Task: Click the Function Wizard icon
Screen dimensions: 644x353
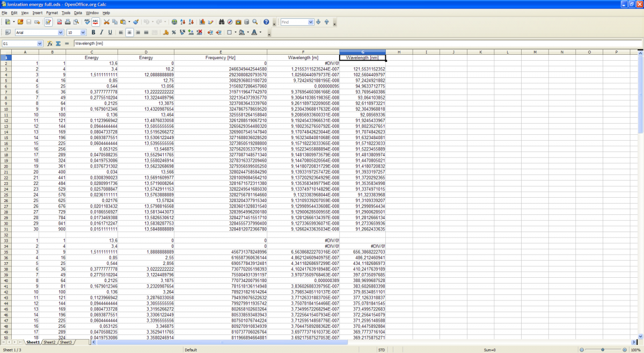Action: (49, 44)
